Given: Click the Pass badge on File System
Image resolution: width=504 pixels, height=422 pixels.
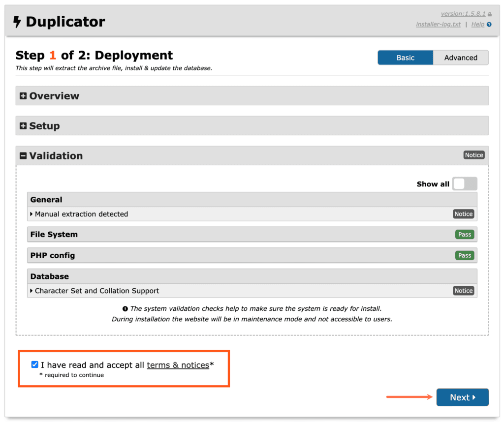Looking at the screenshot, I should pyautogui.click(x=464, y=234).
